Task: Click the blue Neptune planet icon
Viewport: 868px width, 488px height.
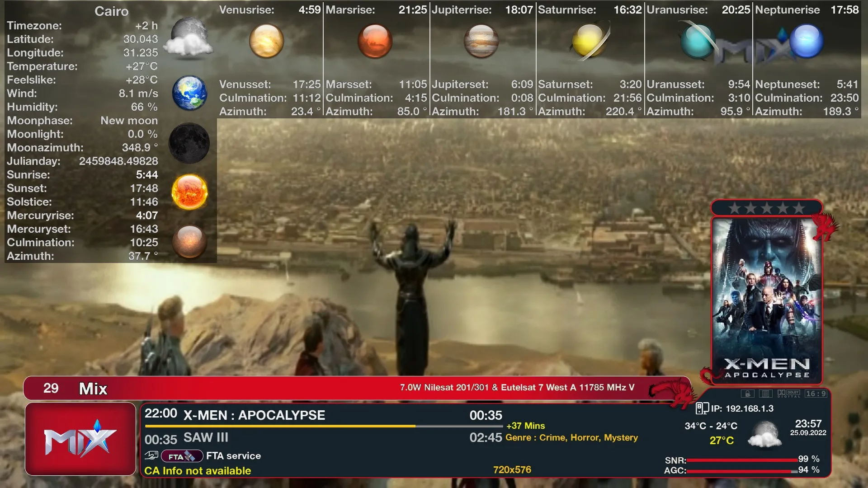Action: [806, 41]
